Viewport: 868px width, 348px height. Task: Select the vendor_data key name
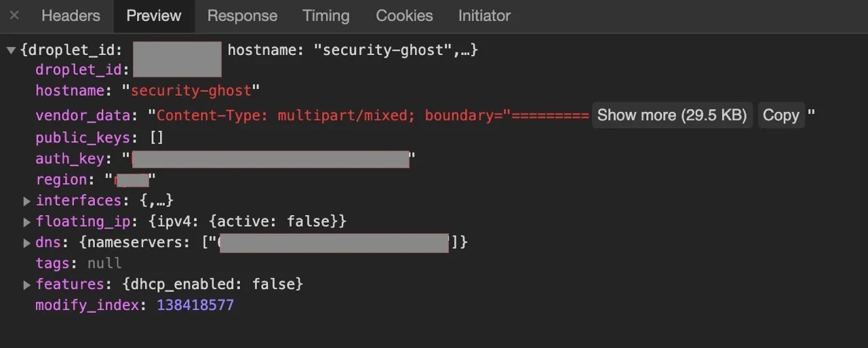pyautogui.click(x=82, y=116)
